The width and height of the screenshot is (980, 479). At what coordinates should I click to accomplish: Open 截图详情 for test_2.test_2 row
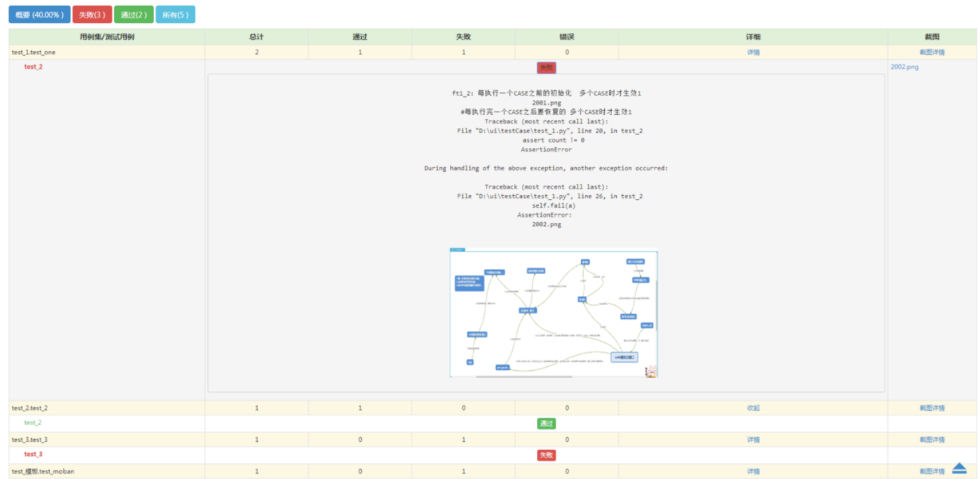932,408
